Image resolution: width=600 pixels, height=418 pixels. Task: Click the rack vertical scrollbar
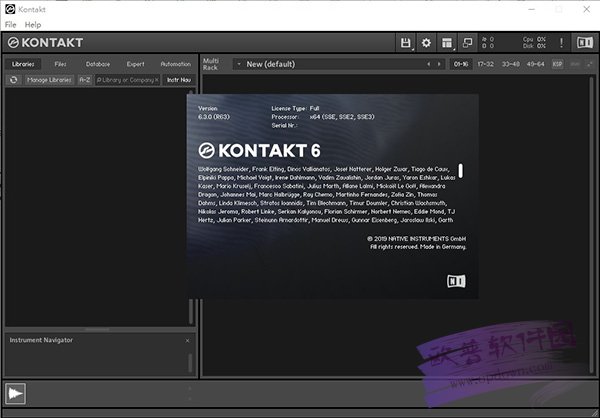click(x=592, y=224)
